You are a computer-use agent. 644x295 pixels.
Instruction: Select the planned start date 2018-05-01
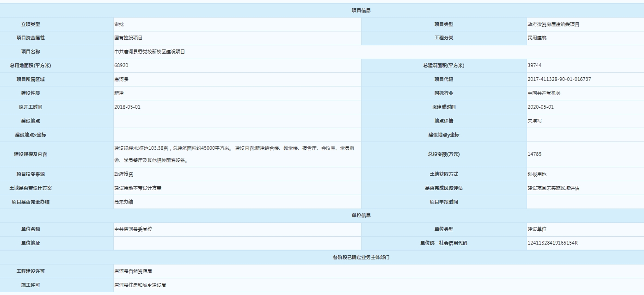[x=127, y=107]
